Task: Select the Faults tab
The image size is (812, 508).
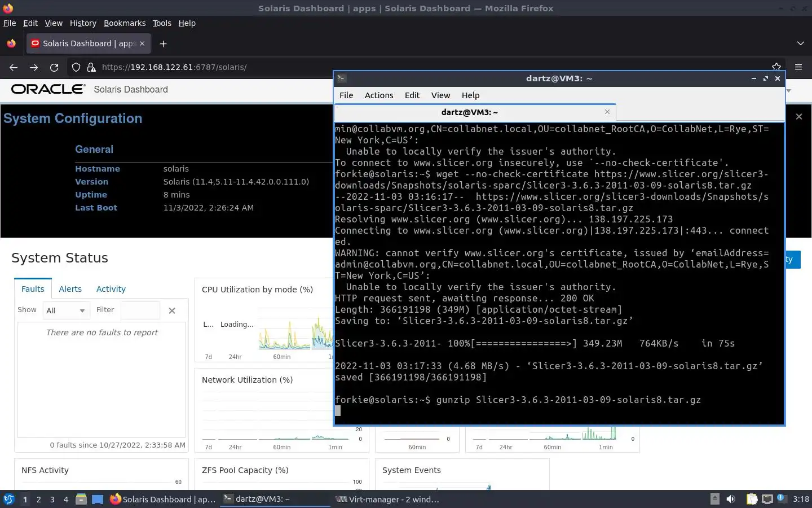Action: [33, 289]
